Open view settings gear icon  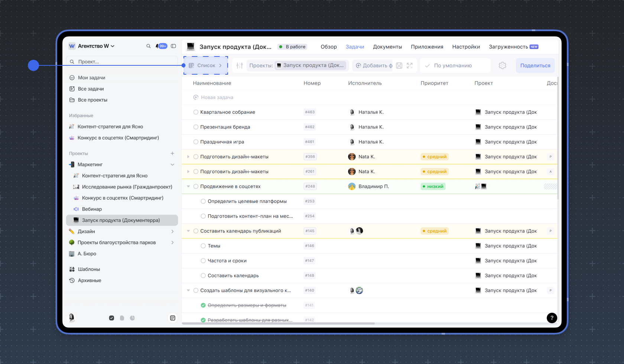click(502, 65)
